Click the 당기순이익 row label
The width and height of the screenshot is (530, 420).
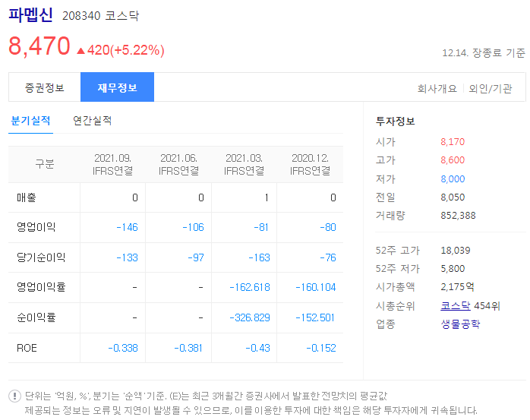click(x=41, y=257)
